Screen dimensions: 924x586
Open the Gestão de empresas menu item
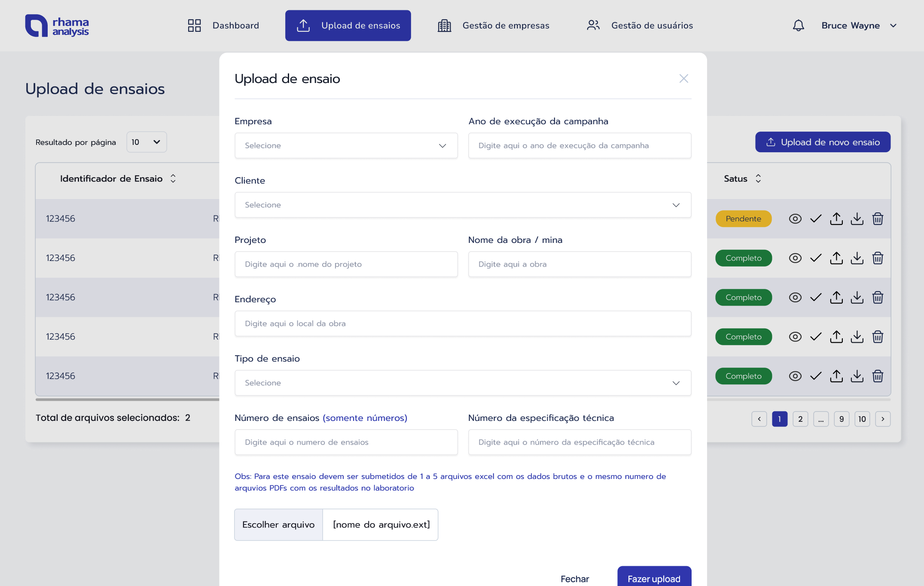(x=493, y=26)
